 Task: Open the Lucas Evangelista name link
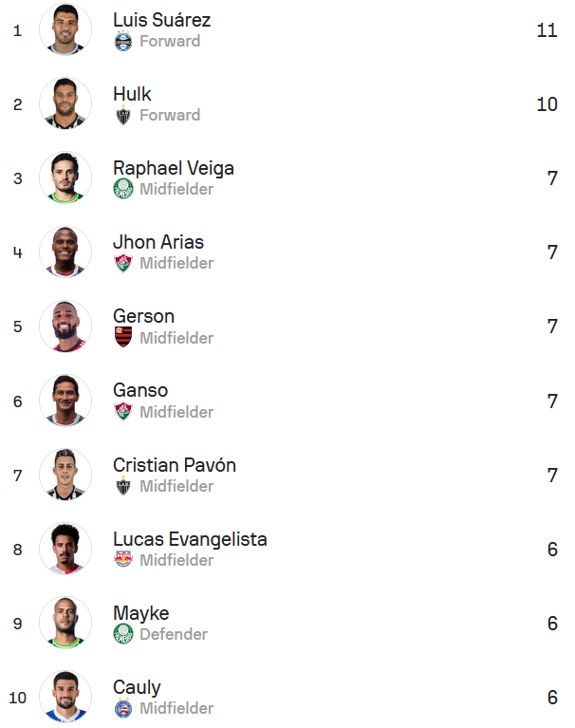coord(190,539)
